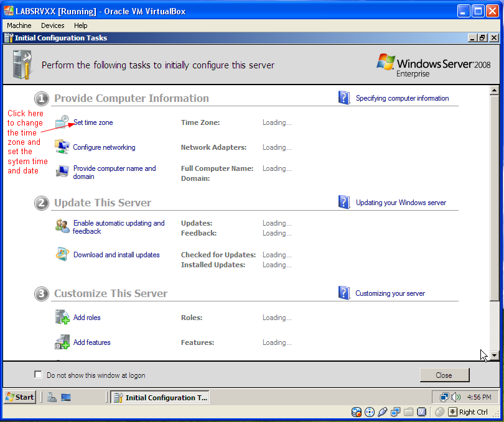Image resolution: width=504 pixels, height=422 pixels.
Task: Click the Add features icon
Action: click(x=62, y=342)
